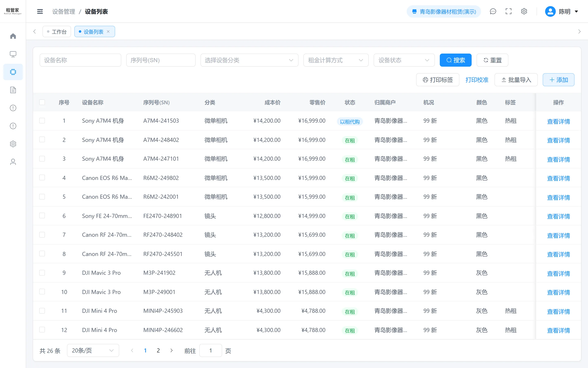Select the equipment chip icon in sidebar

[13, 72]
